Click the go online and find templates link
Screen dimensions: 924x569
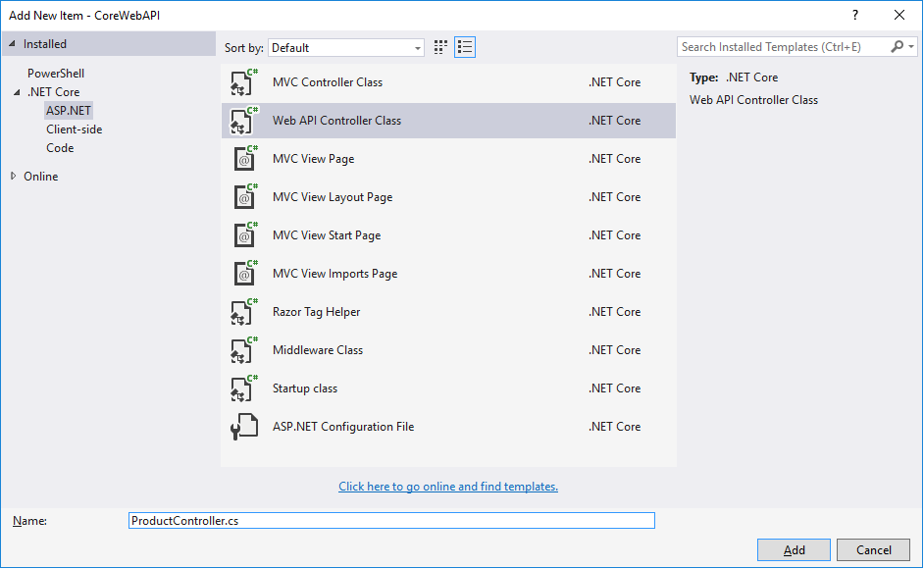point(448,487)
